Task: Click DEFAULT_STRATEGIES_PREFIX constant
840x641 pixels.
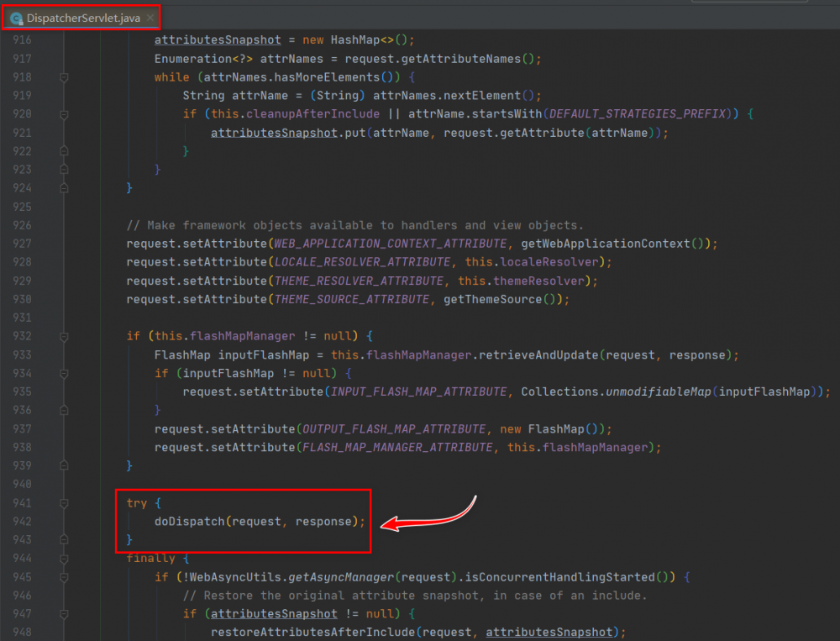Action: (638, 113)
